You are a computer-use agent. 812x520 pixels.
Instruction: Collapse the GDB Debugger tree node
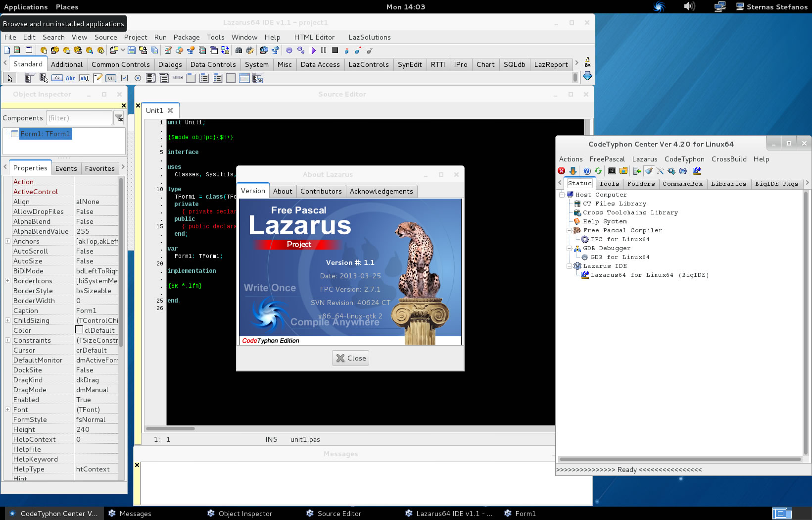[x=570, y=248]
